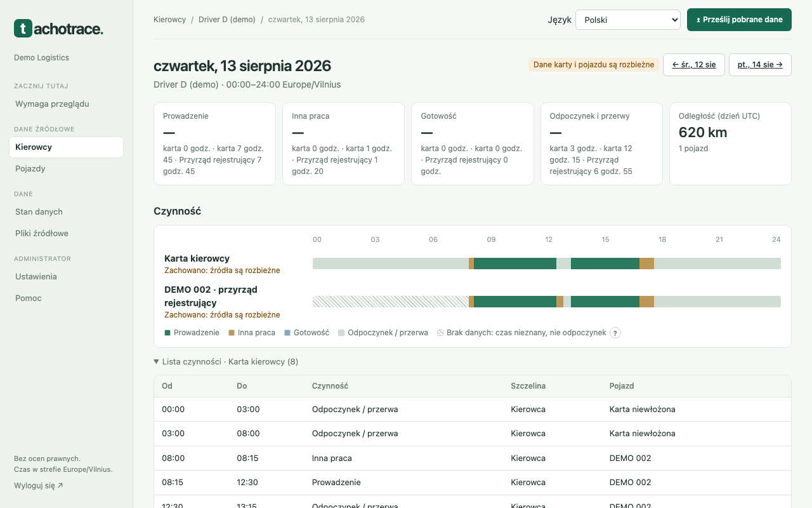Open Stan danych in the sidebar

click(66, 212)
